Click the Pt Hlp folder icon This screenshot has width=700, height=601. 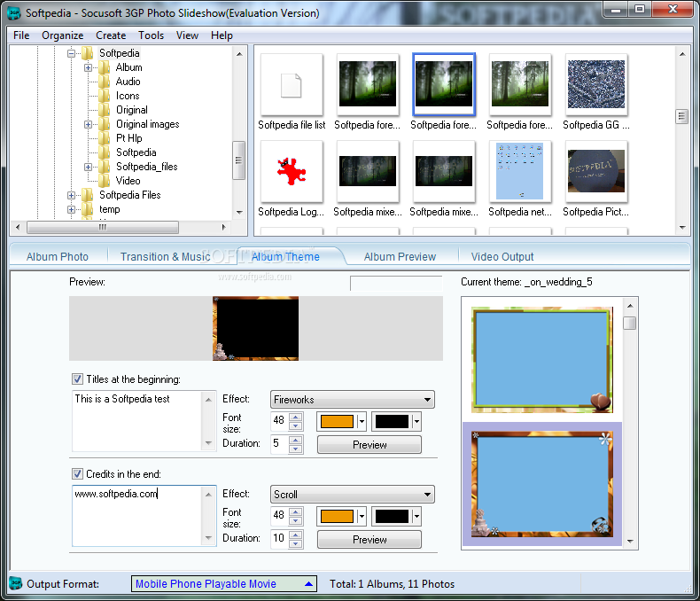pos(105,138)
